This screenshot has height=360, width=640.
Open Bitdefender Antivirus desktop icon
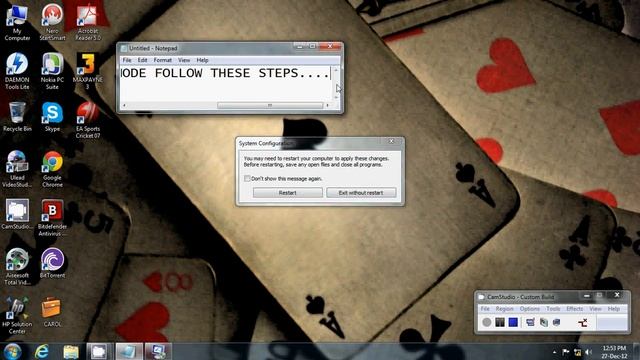click(x=52, y=218)
